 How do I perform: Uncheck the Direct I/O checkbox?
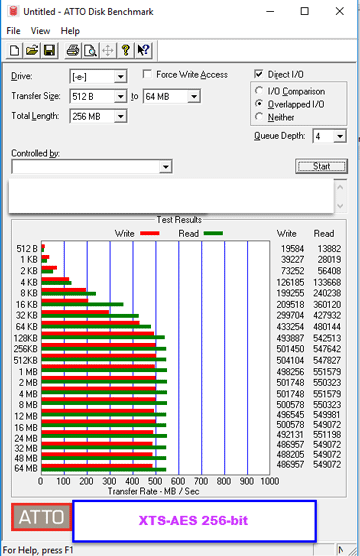tap(259, 74)
